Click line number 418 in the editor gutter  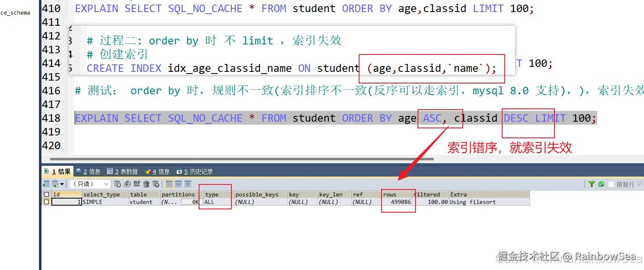51,118
